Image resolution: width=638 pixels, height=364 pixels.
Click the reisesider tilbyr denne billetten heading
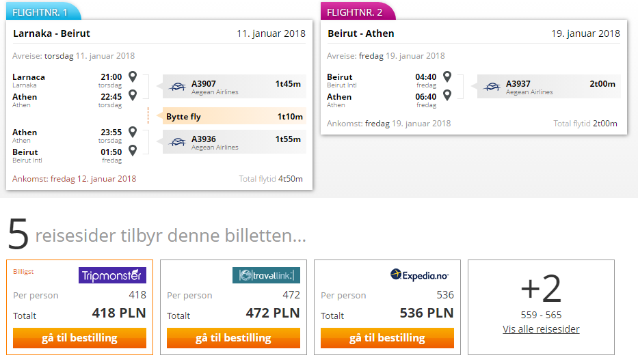pyautogui.click(x=170, y=236)
